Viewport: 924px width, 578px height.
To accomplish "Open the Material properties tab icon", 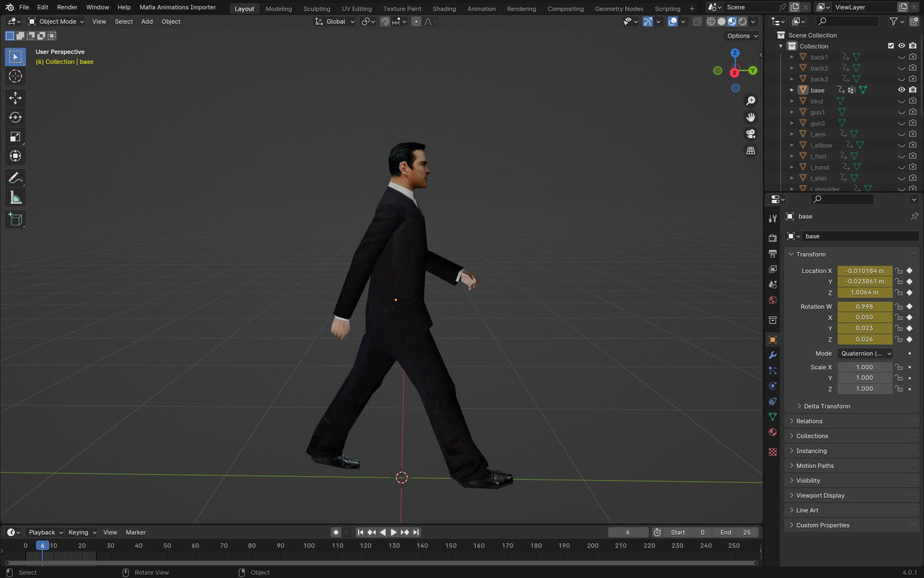I will pos(772,432).
